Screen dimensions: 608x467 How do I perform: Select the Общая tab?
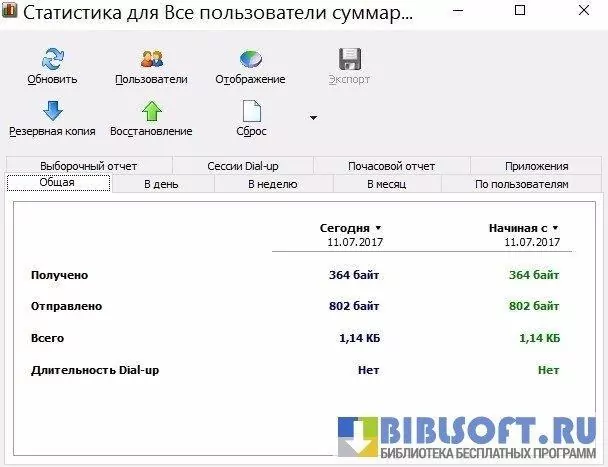57,183
